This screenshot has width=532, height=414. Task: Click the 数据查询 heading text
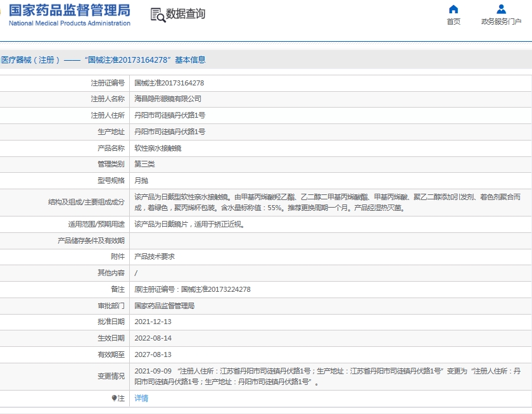coord(186,14)
